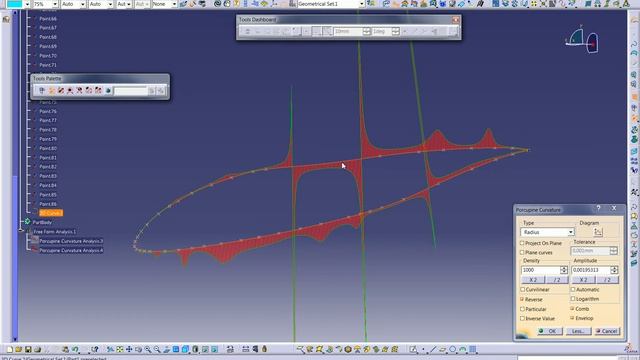Click the cyan color swatch in top toolbar

[x=14, y=4]
